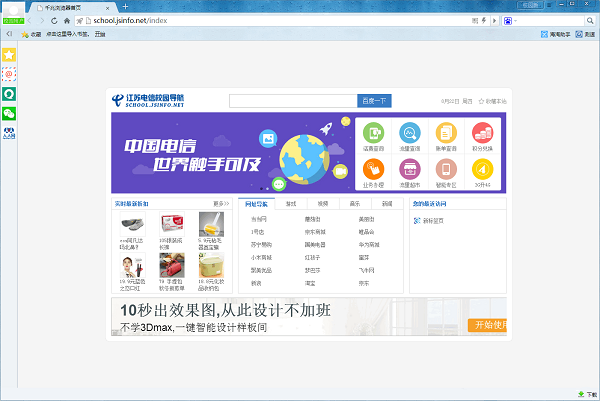Switch to the 视频 tab
Image resolution: width=600 pixels, height=401 pixels.
tap(323, 204)
